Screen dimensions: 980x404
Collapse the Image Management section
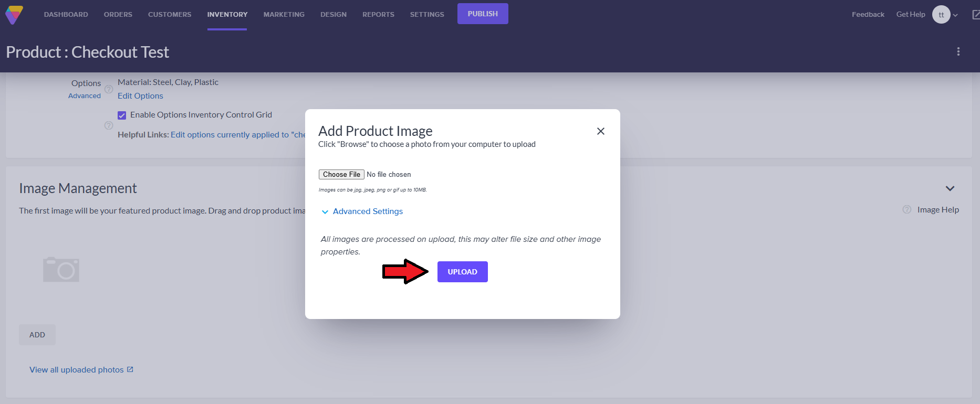click(950, 188)
